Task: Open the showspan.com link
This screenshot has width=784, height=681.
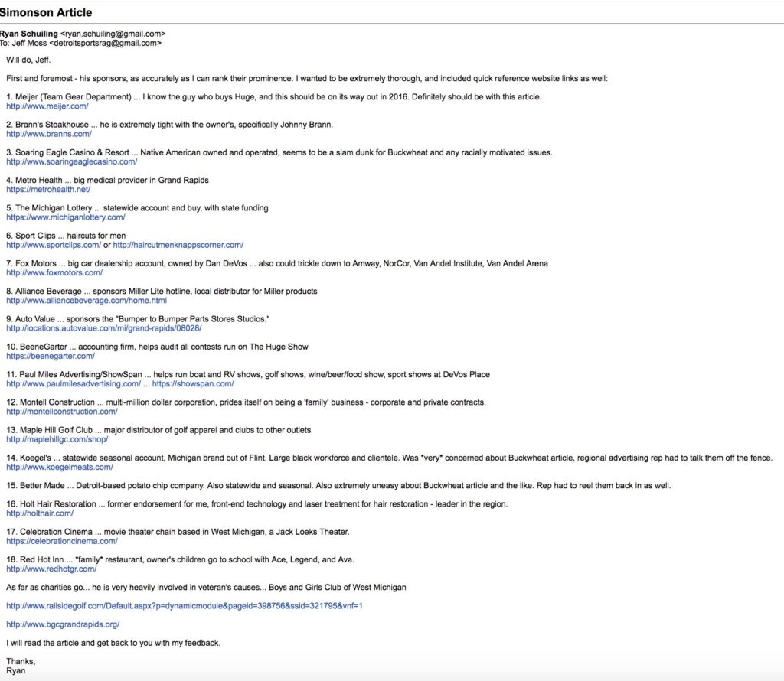Action: (x=193, y=383)
